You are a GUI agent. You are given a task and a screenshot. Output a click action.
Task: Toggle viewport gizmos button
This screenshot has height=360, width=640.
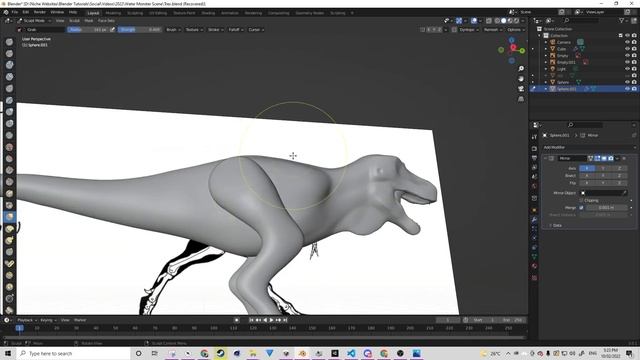(459, 20)
